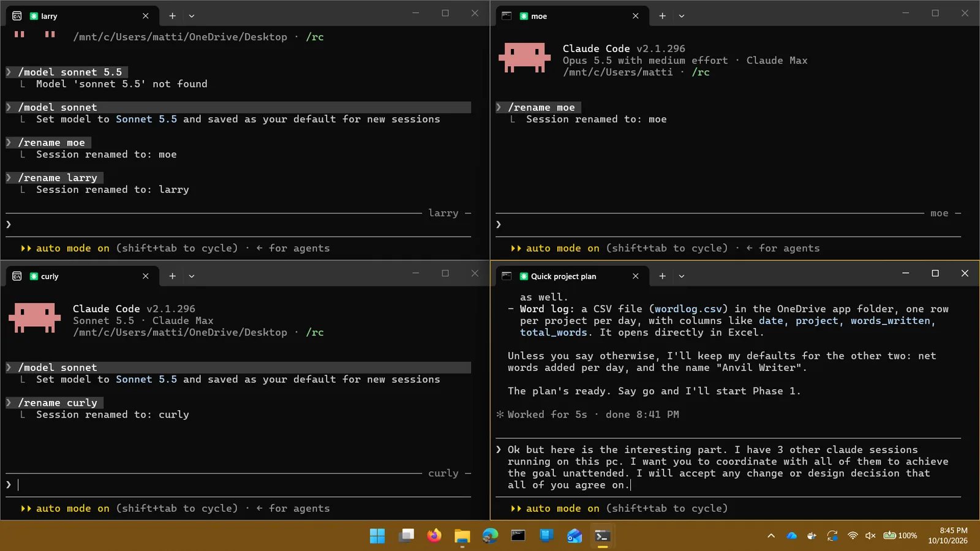This screenshot has width=980, height=551.
Task: Open Microsoft Edge from the taskbar
Action: (x=491, y=536)
